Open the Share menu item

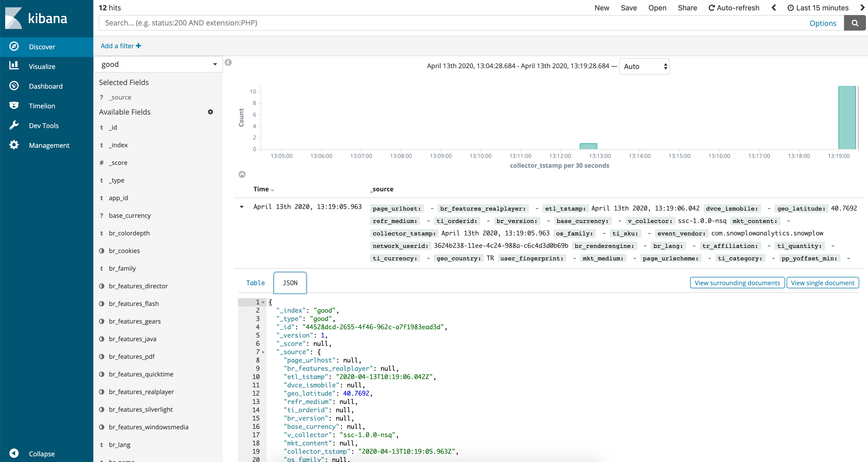(687, 8)
